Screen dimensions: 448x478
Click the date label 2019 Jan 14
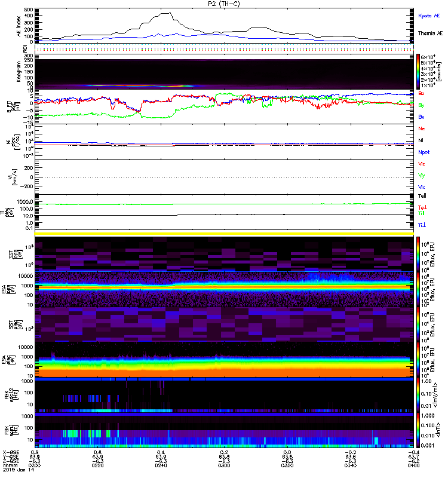pos(19,470)
